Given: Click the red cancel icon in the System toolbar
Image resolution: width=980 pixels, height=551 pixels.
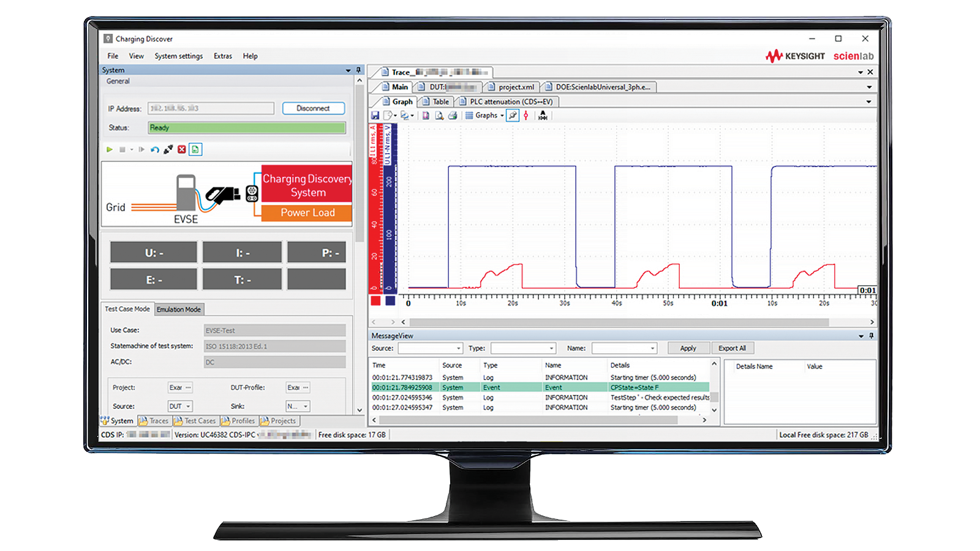Looking at the screenshot, I should (182, 149).
